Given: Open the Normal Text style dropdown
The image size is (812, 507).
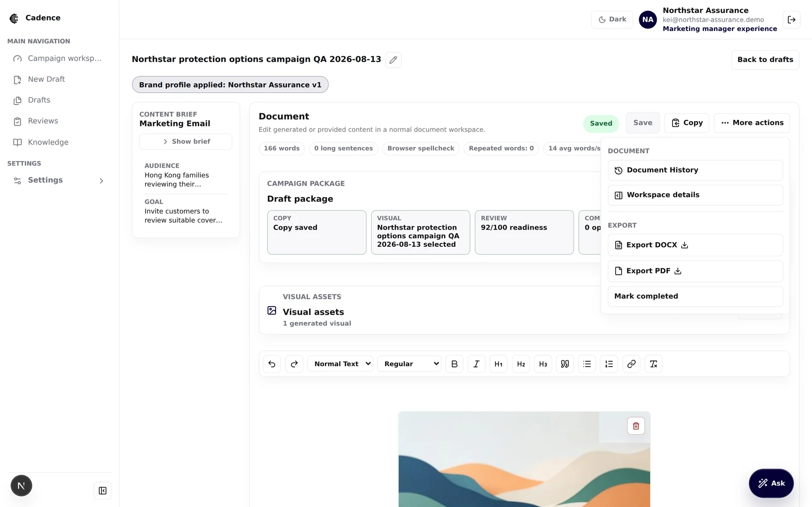Looking at the screenshot, I should point(340,364).
